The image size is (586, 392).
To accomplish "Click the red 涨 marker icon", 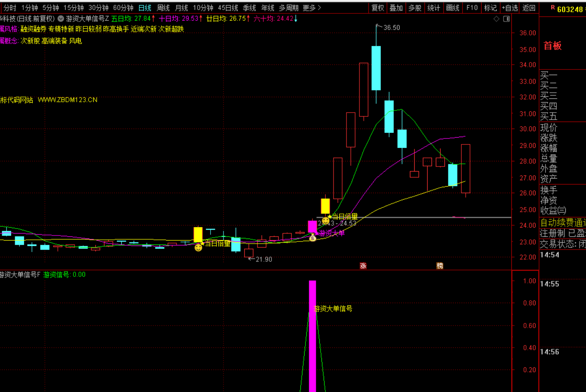I will point(363,266).
